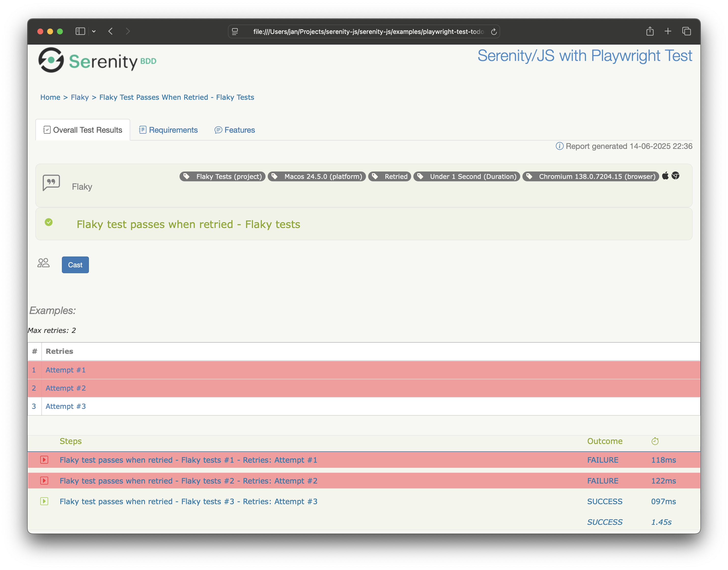Image resolution: width=728 pixels, height=570 pixels.
Task: Open a new tab with plus icon
Action: pos(668,31)
